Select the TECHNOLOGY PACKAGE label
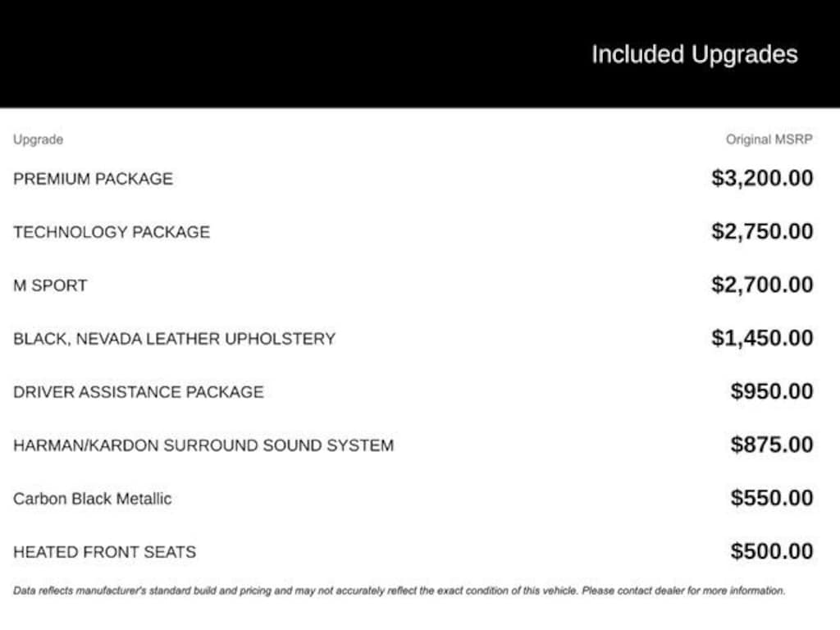Image resolution: width=840 pixels, height=630 pixels. [x=112, y=232]
